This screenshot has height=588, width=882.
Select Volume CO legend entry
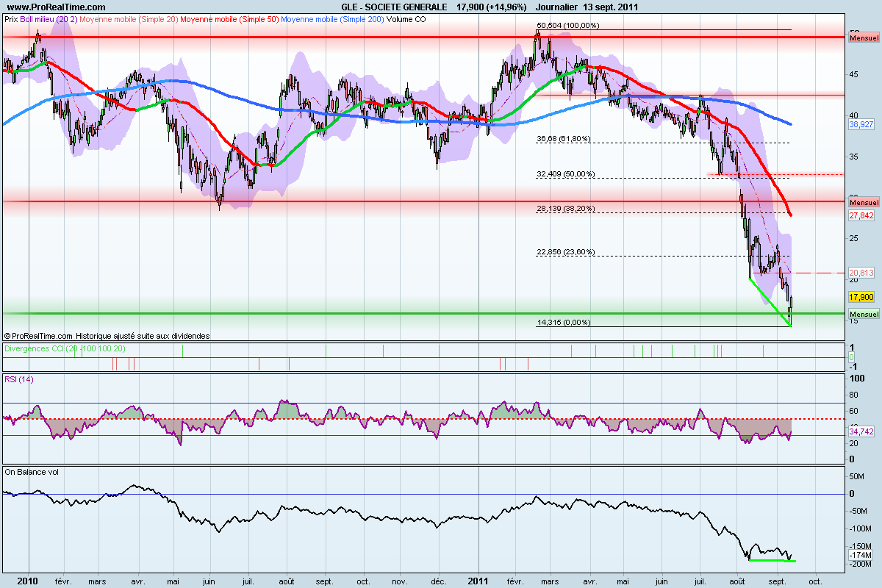pyautogui.click(x=408, y=19)
